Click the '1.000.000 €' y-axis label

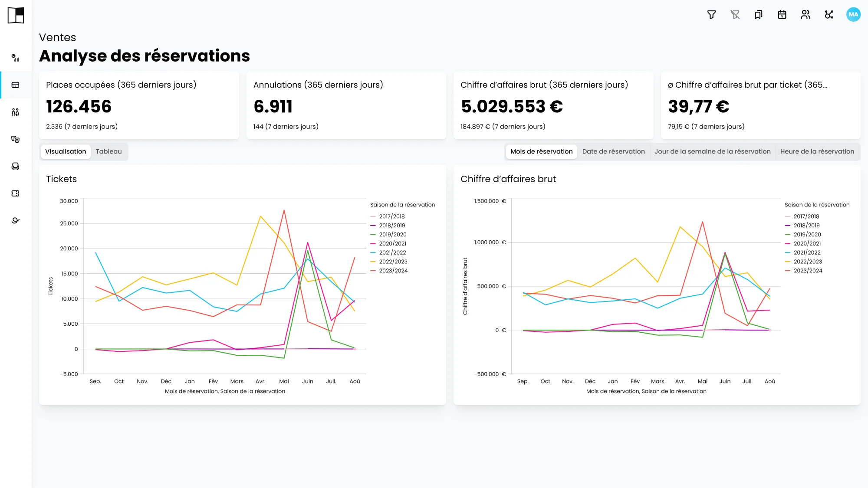490,242
